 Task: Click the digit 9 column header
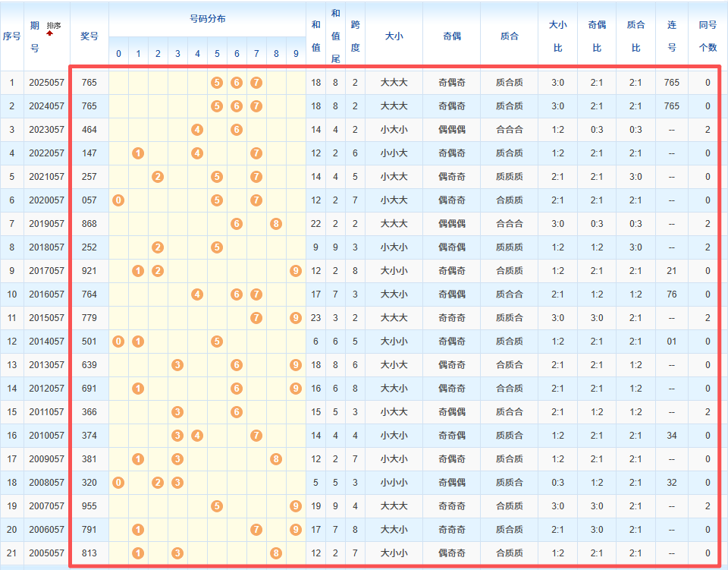pos(296,54)
